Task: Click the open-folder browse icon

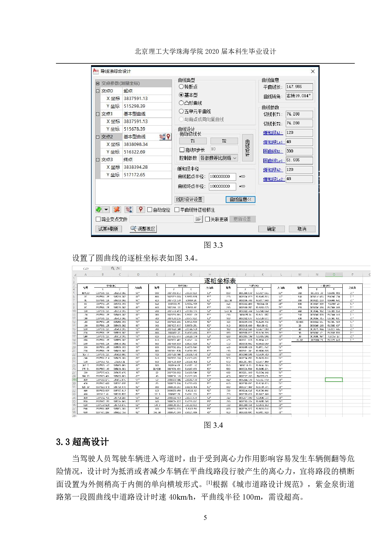Action: click(198, 219)
